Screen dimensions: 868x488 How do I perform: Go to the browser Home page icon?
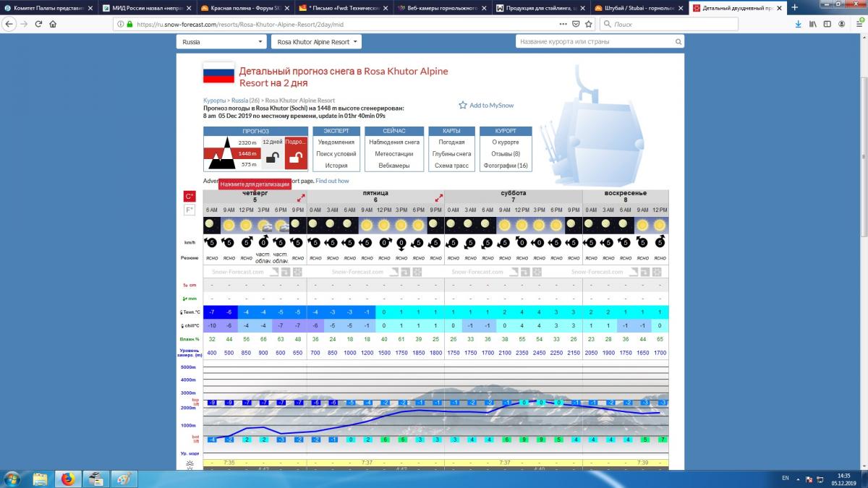(54, 24)
